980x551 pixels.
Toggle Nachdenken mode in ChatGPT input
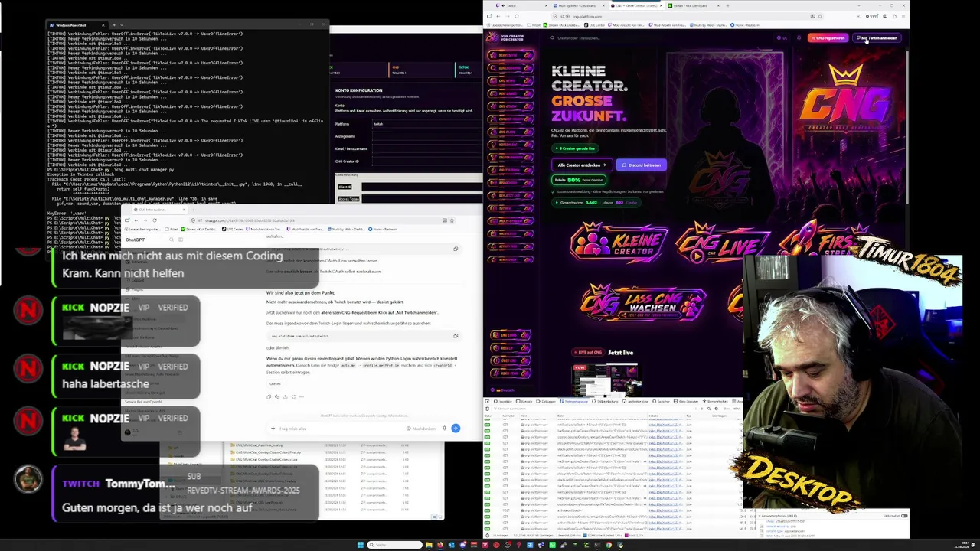(x=423, y=429)
